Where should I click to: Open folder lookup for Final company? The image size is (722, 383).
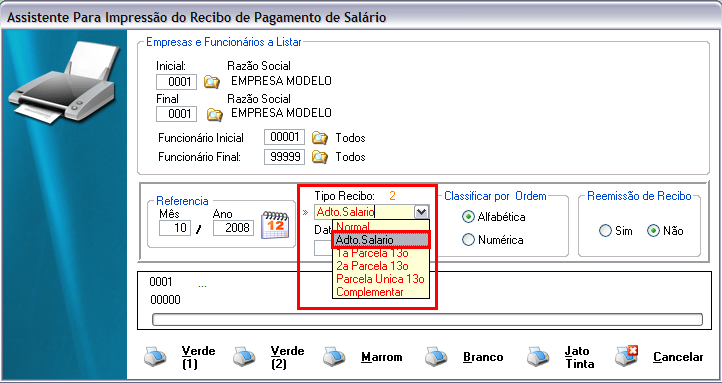coord(214,114)
